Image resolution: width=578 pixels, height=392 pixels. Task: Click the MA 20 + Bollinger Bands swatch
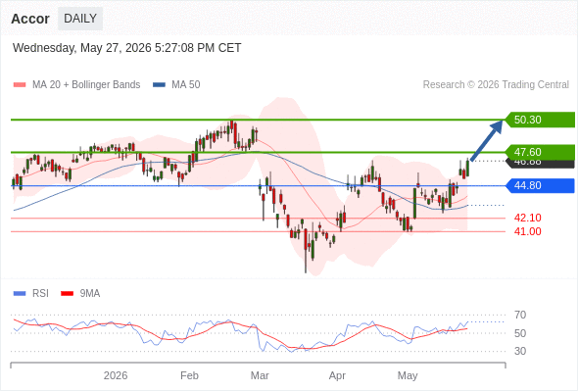coord(20,85)
